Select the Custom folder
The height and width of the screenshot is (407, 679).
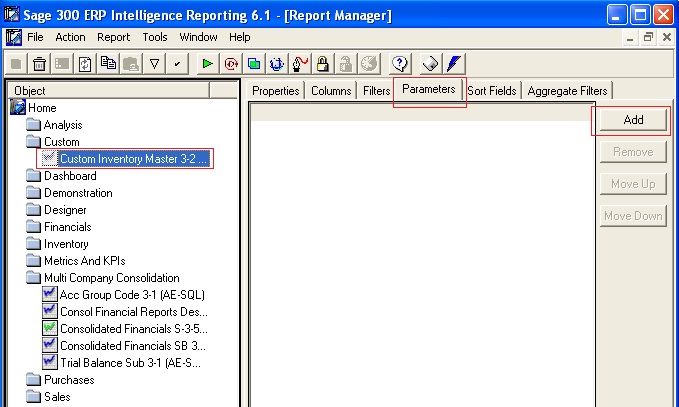pos(61,142)
